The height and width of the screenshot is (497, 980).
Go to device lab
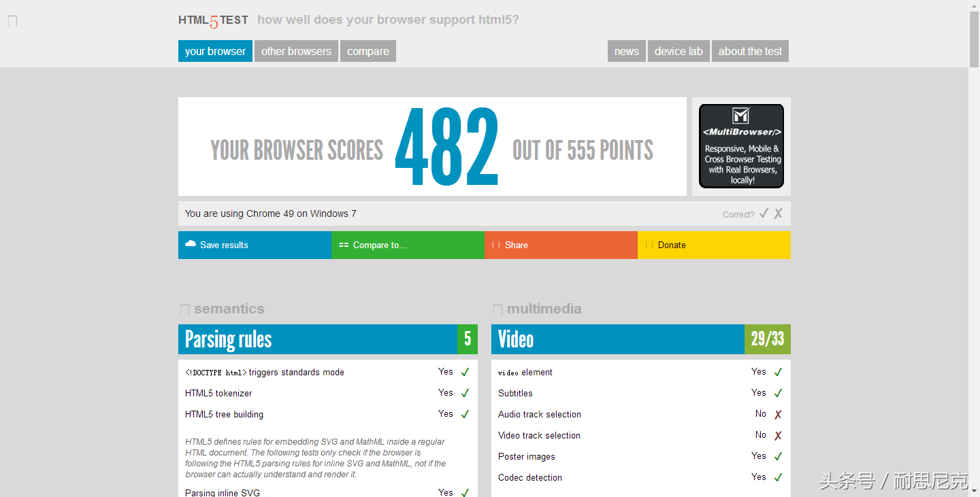[679, 51]
